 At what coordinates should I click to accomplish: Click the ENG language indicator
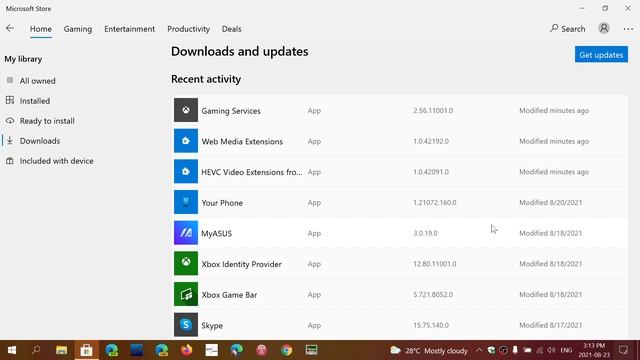[566, 350]
